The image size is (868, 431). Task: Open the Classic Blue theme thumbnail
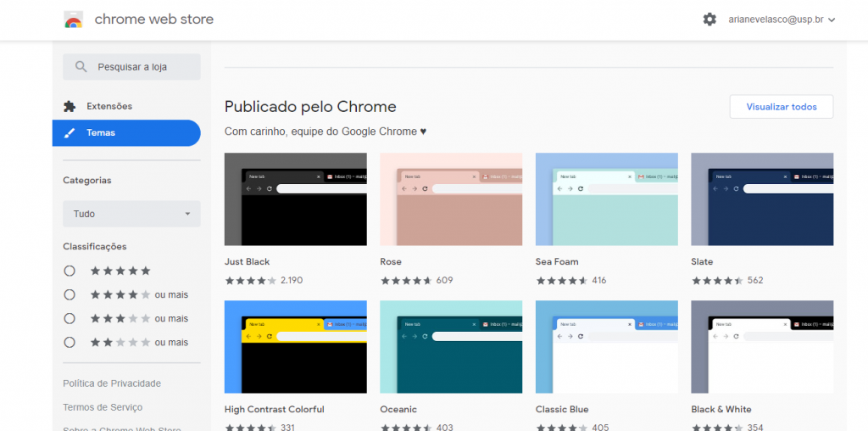click(x=607, y=347)
